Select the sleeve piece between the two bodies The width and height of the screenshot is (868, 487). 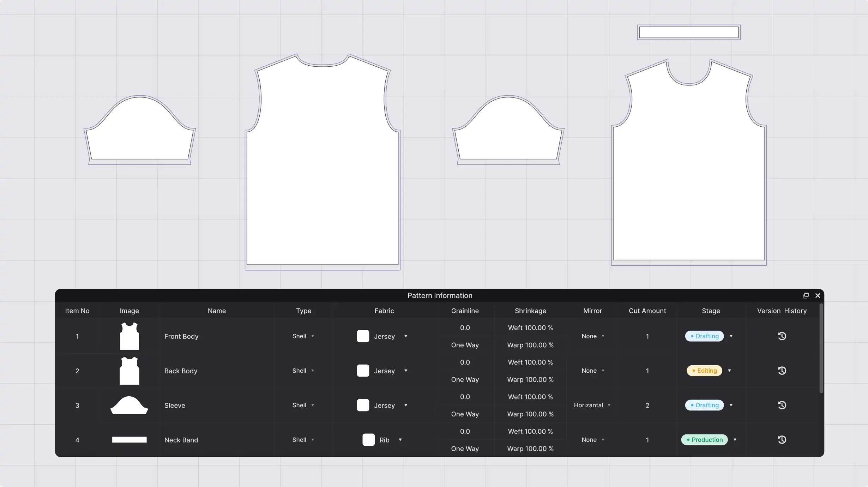pos(508,130)
